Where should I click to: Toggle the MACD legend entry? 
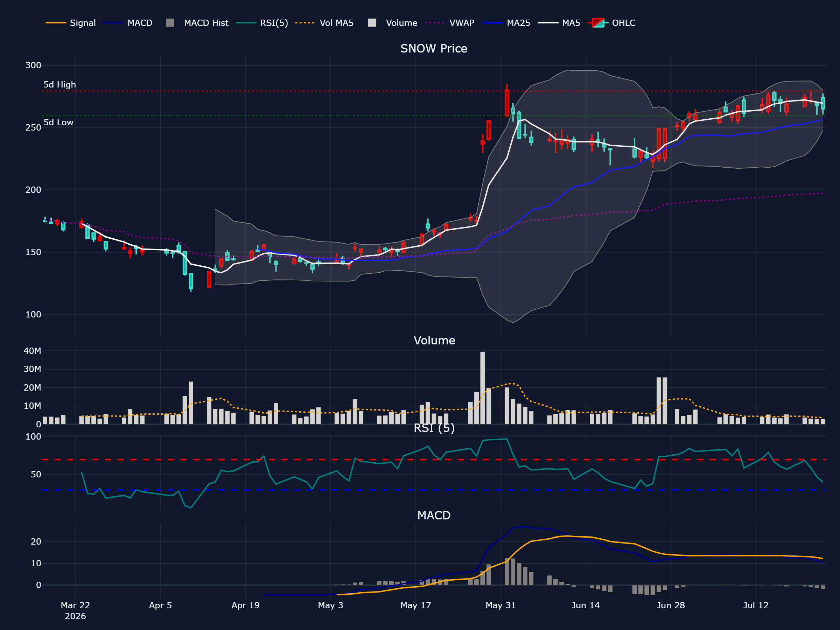coord(128,23)
